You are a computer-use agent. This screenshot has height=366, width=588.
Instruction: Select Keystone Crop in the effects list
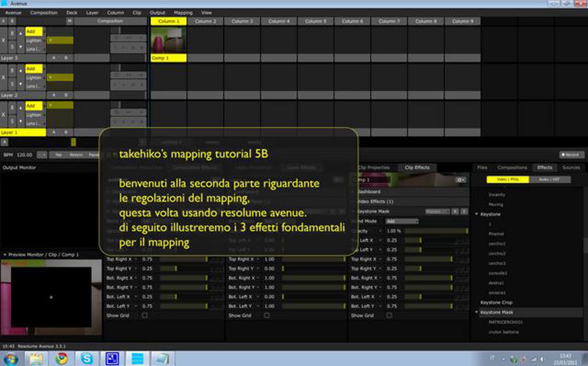pos(496,303)
